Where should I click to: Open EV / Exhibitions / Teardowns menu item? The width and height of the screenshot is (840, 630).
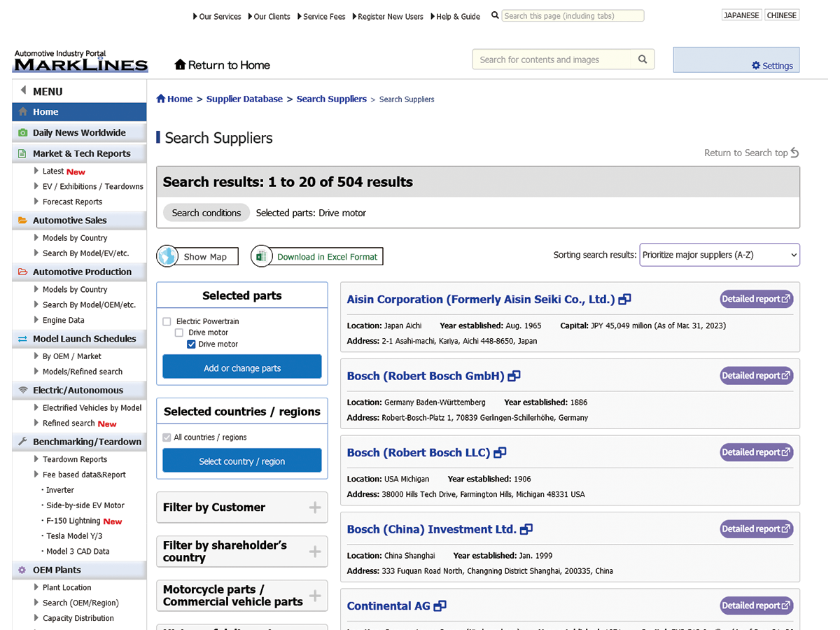92,187
